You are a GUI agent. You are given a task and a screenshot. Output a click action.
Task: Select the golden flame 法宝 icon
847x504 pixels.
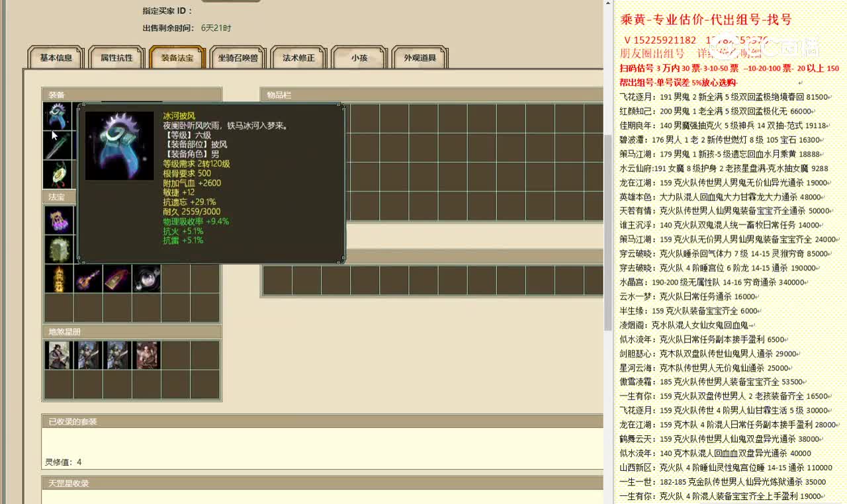tap(59, 278)
